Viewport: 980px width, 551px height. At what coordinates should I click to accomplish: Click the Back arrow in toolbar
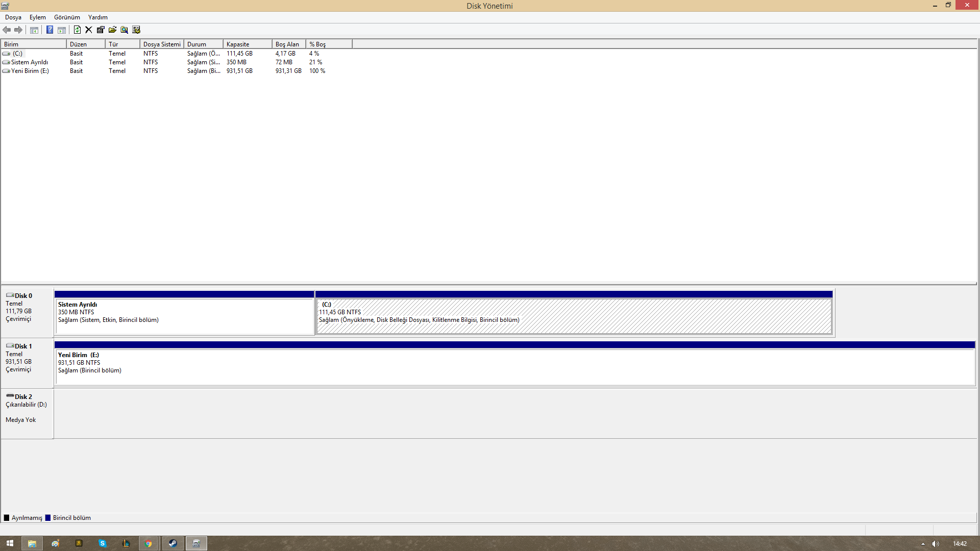point(7,30)
